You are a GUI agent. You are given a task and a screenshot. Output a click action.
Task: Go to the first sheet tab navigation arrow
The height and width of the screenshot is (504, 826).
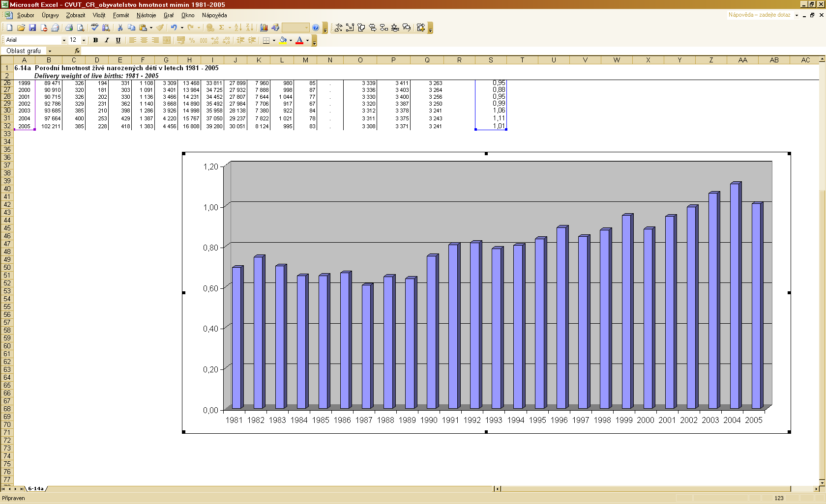click(3, 489)
